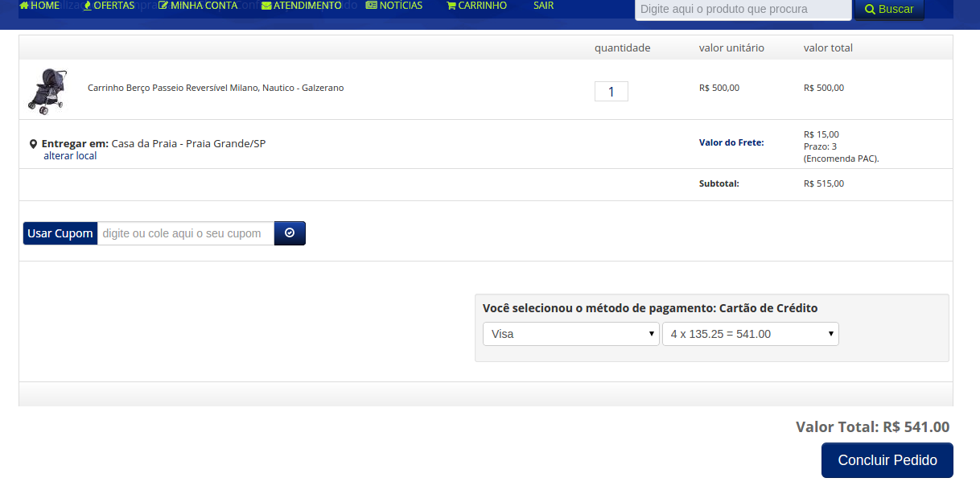Click the flame icon next to OFERTAS
Viewport: 980px width, 486px height.
[x=88, y=5]
